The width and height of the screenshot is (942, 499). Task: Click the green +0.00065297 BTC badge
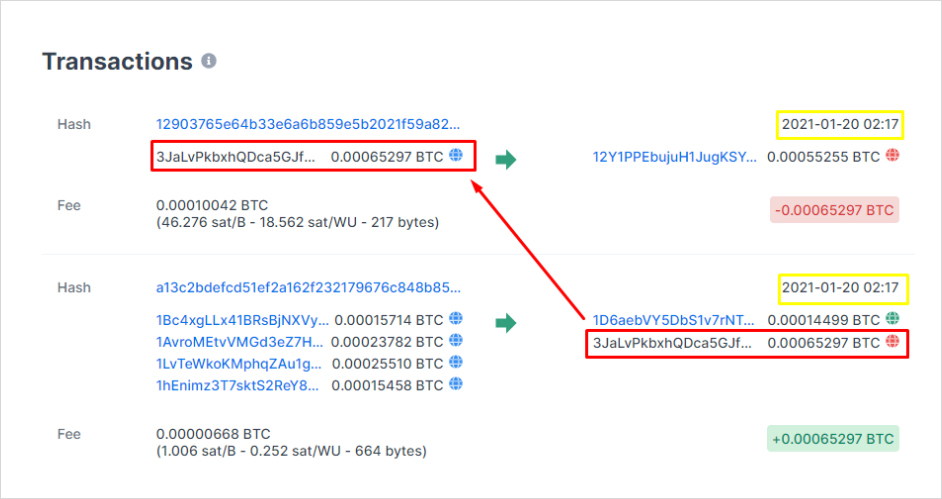tap(833, 438)
